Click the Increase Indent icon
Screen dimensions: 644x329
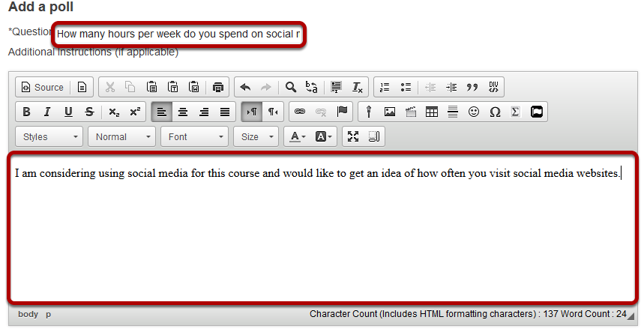pos(451,87)
